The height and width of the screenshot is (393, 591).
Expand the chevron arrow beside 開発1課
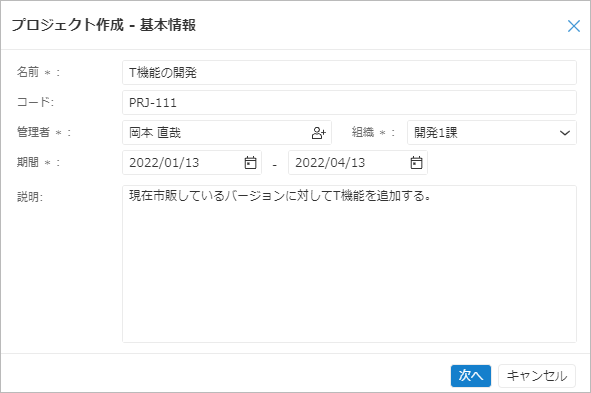[x=565, y=133]
